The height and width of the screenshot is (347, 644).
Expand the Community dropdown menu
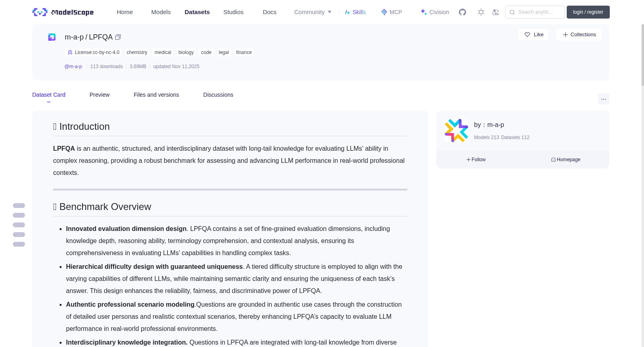pyautogui.click(x=313, y=12)
